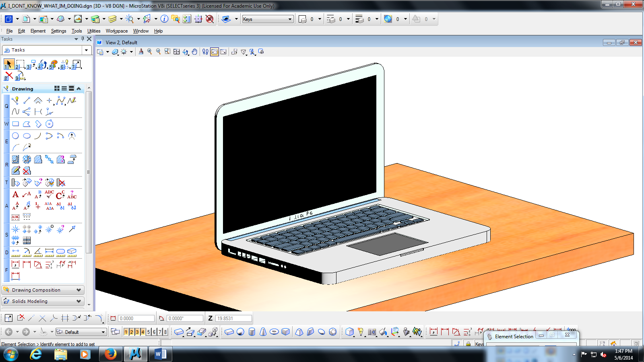Open the Default model dropdown
The image size is (644, 362).
103,332
